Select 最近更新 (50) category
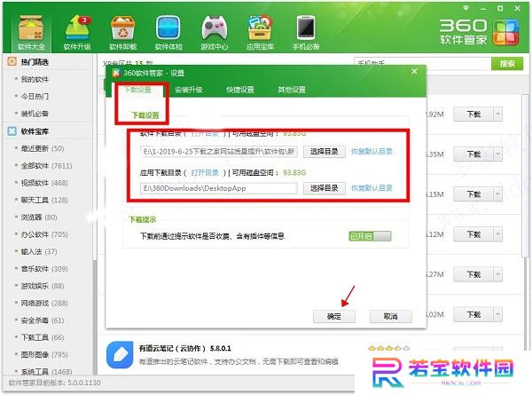 pos(43,148)
